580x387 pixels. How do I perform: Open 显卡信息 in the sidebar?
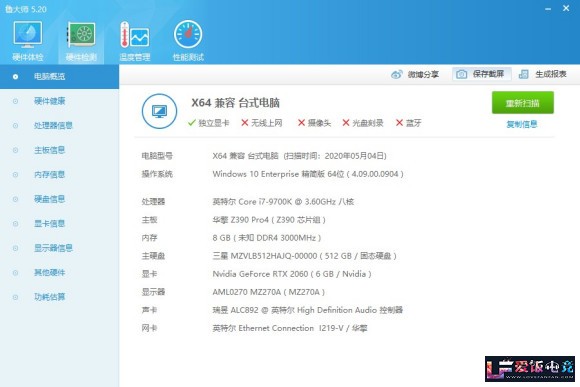point(59,223)
